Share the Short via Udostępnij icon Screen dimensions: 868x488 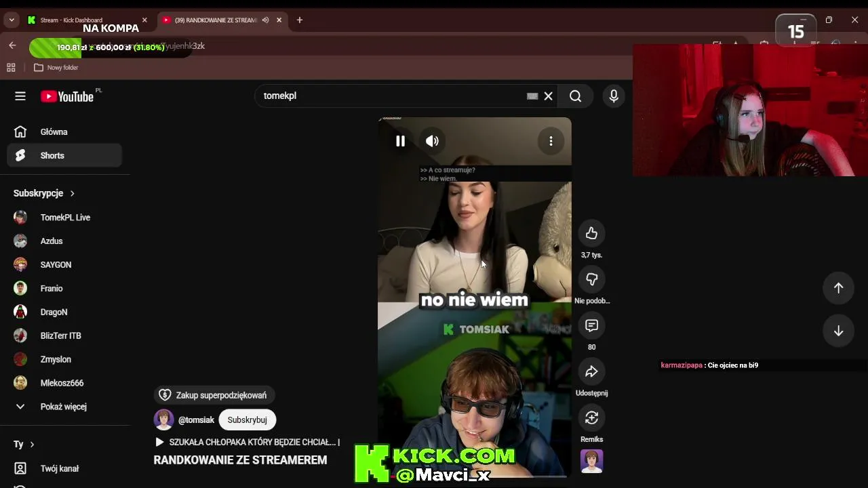(591, 371)
